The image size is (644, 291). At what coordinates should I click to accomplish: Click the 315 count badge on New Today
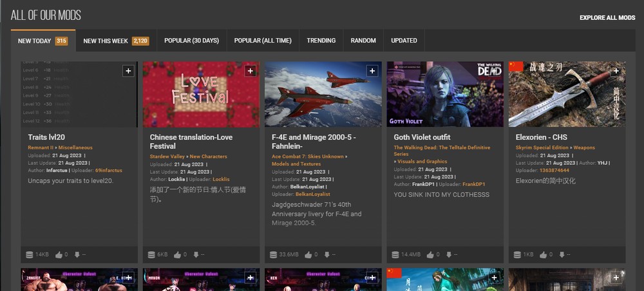point(61,41)
